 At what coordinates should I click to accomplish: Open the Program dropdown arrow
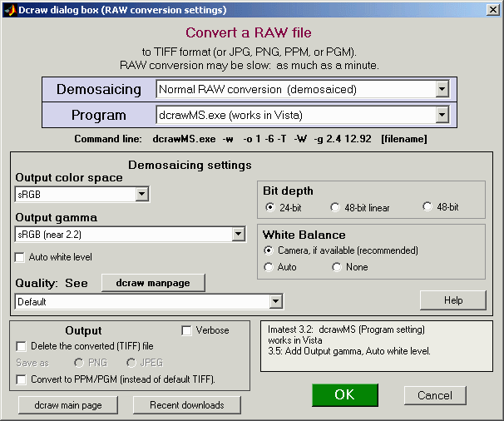pyautogui.click(x=442, y=115)
